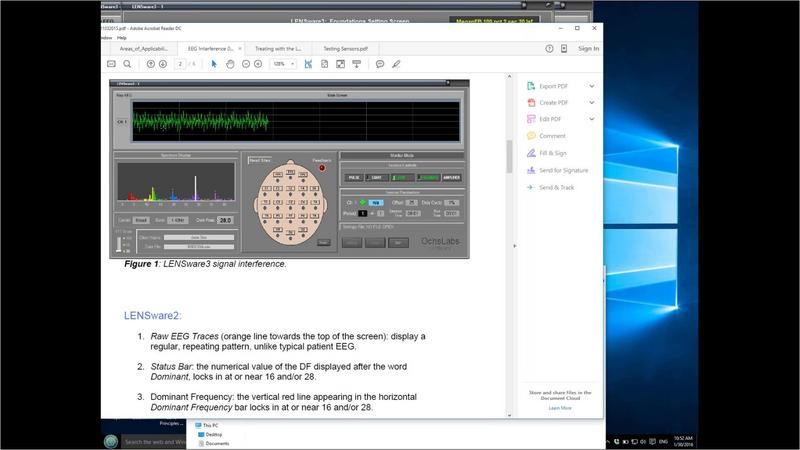The image size is (800, 450).
Task: Go to previous page with up arrow
Action: tap(151, 64)
